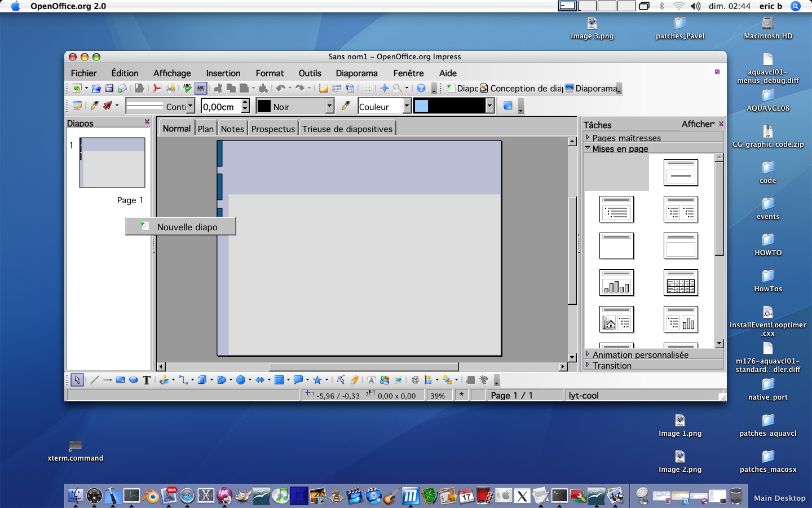Viewport: 812px width, 508px height.
Task: Open the Couleur fill style dropdown
Action: pos(407,106)
